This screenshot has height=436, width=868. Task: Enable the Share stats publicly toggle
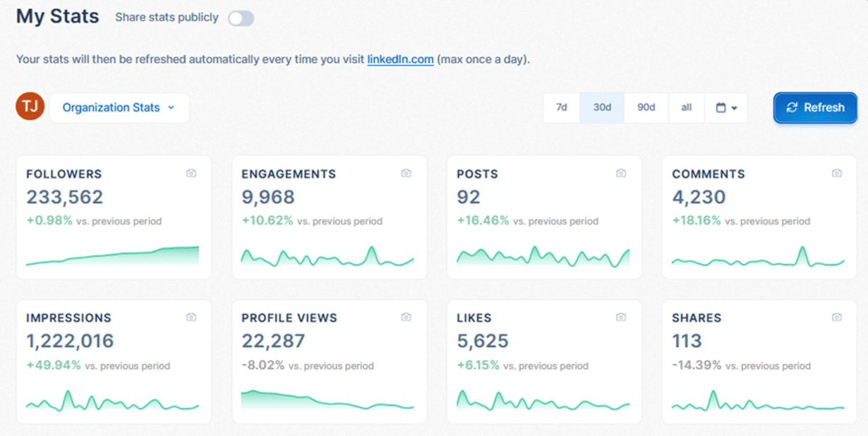241,18
